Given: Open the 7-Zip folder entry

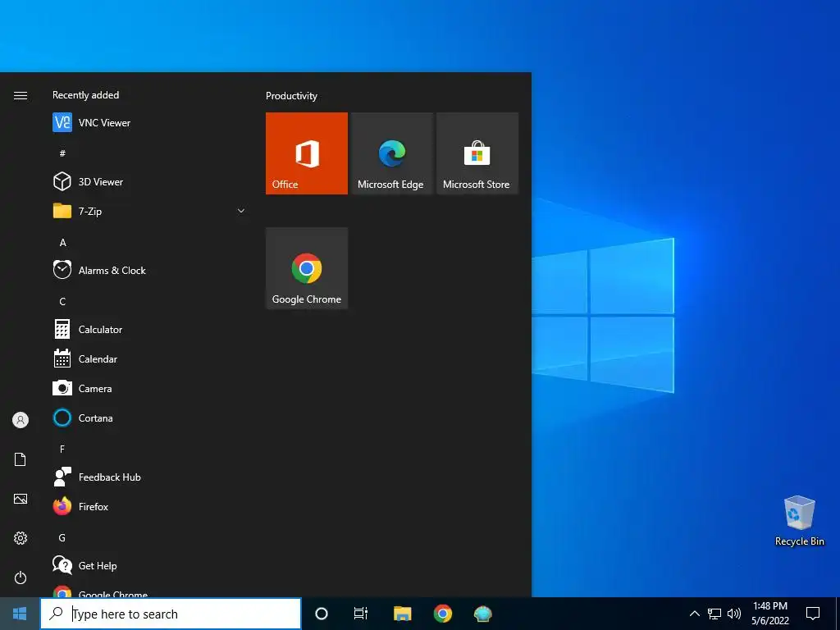Looking at the screenshot, I should click(148, 211).
